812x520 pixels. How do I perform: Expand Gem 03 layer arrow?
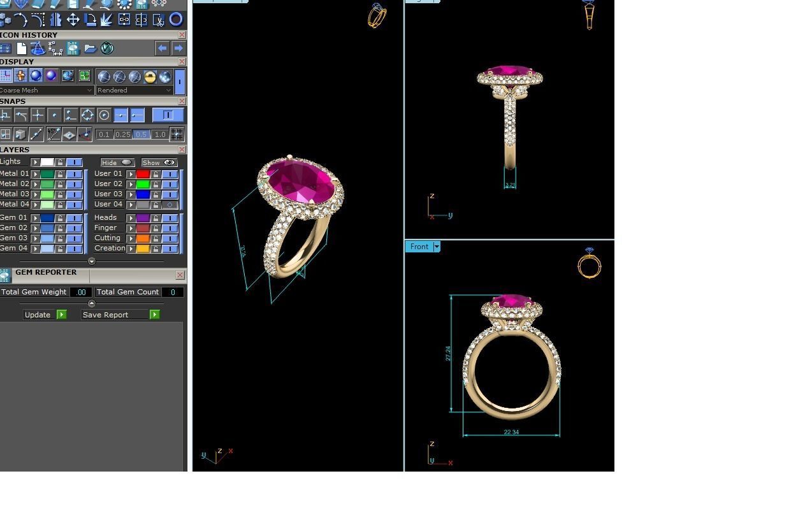tap(36, 238)
